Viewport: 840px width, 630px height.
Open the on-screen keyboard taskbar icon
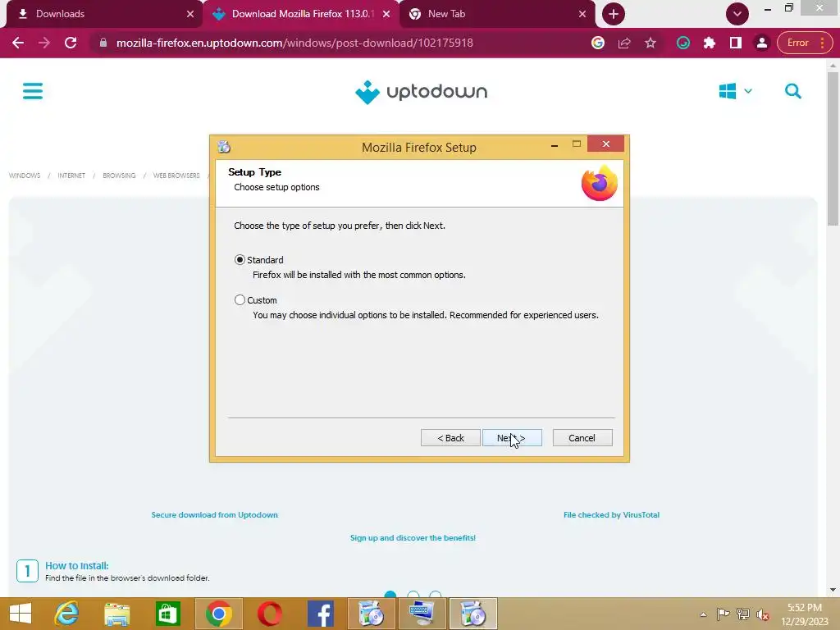pos(422,614)
